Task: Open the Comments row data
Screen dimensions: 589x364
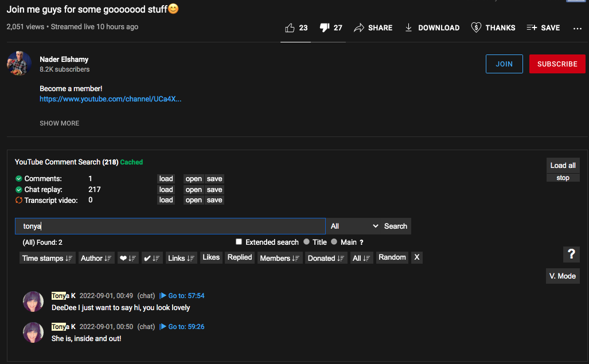Action: pos(193,179)
